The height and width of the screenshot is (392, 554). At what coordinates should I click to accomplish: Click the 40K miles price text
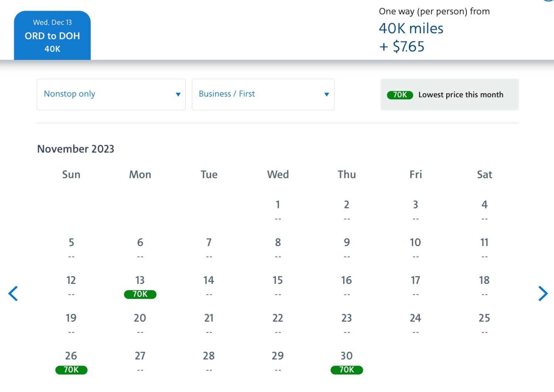pyautogui.click(x=411, y=28)
